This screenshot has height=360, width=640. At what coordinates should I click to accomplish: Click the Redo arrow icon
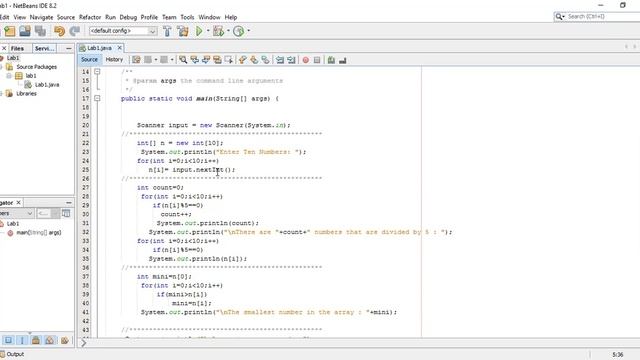pyautogui.click(x=75, y=31)
